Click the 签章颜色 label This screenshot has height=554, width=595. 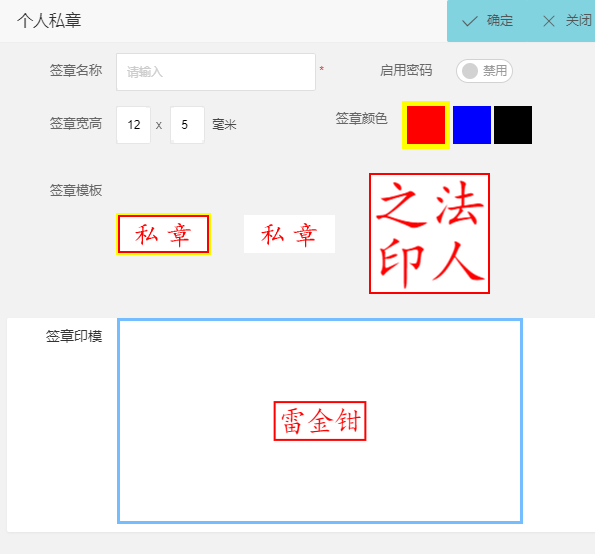point(361,118)
